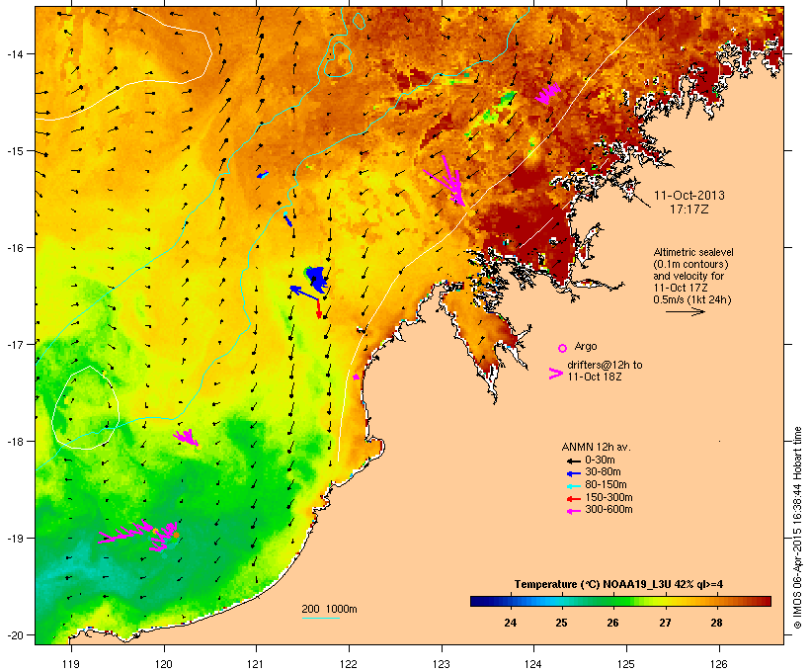Click the magenta 300-600m legend arrow
The width and height of the screenshot is (810, 672).
(x=573, y=511)
